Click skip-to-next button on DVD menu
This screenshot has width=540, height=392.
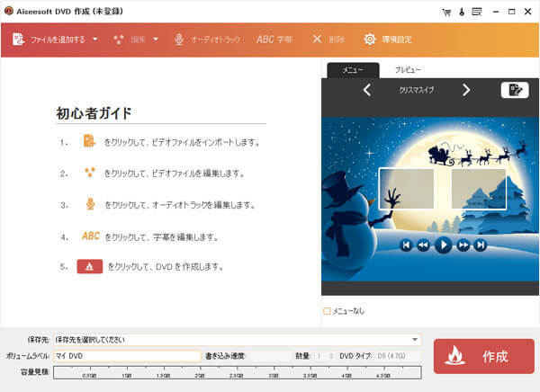pyautogui.click(x=480, y=245)
